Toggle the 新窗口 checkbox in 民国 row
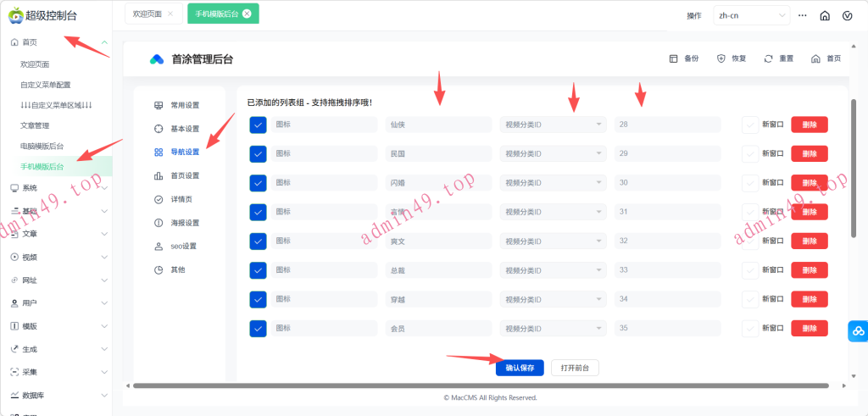 749,154
